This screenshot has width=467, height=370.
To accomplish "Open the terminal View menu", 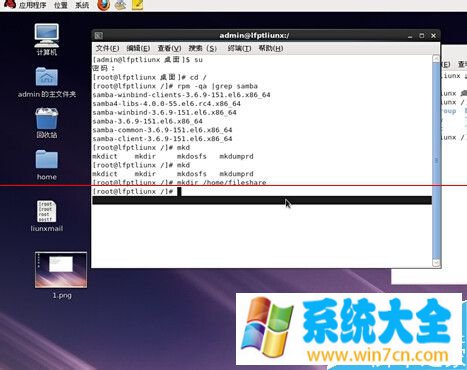I will (x=169, y=48).
